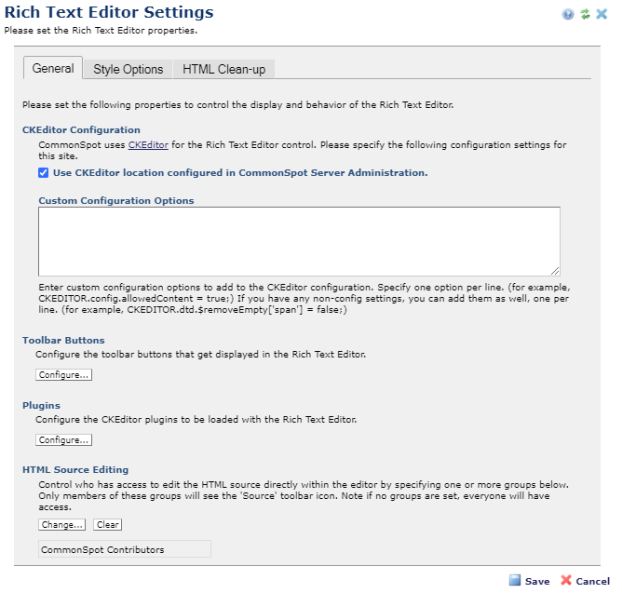Click the CommonSpot Contributors group field
The width and height of the screenshot is (622, 593).
[x=124, y=549]
